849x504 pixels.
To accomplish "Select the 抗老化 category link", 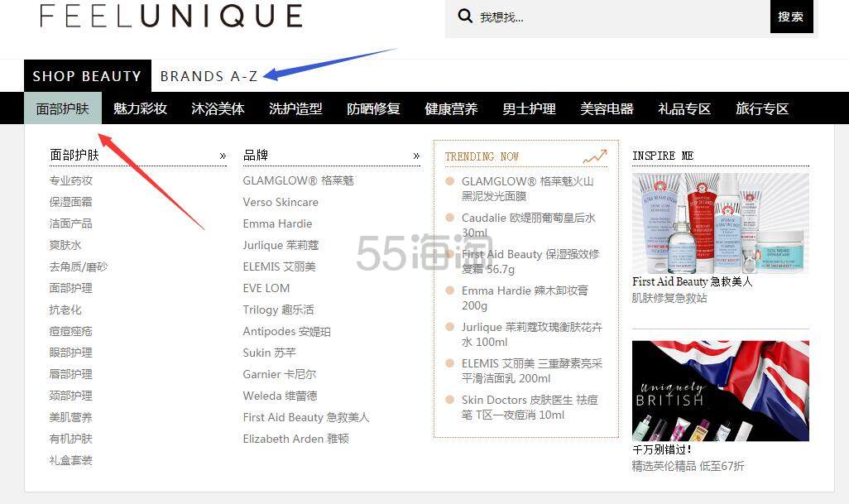I will pyautogui.click(x=65, y=310).
